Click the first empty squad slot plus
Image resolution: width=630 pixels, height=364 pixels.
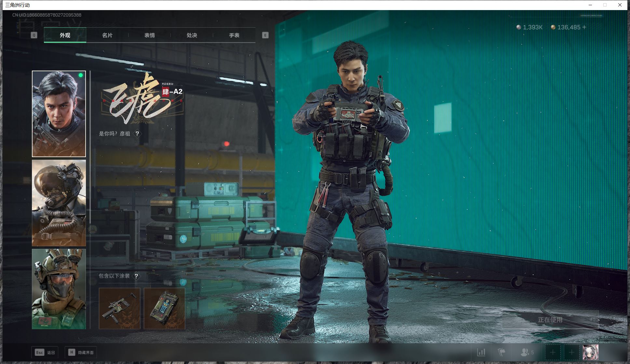tap(553, 352)
